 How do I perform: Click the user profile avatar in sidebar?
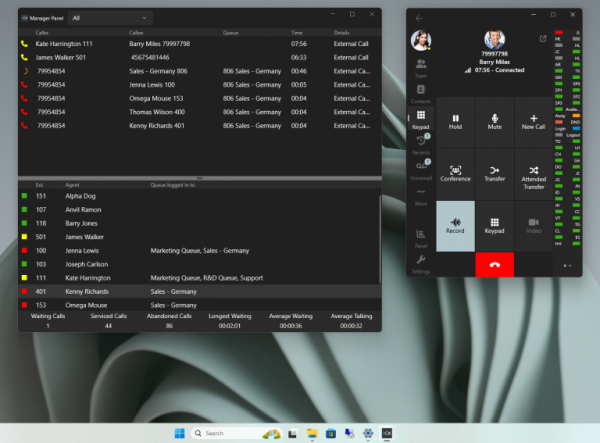coord(421,40)
